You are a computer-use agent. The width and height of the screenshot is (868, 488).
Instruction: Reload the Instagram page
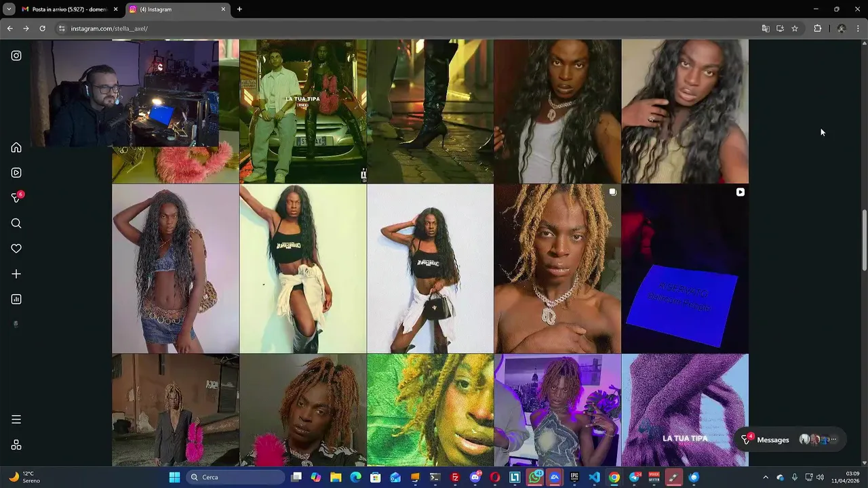(x=42, y=28)
